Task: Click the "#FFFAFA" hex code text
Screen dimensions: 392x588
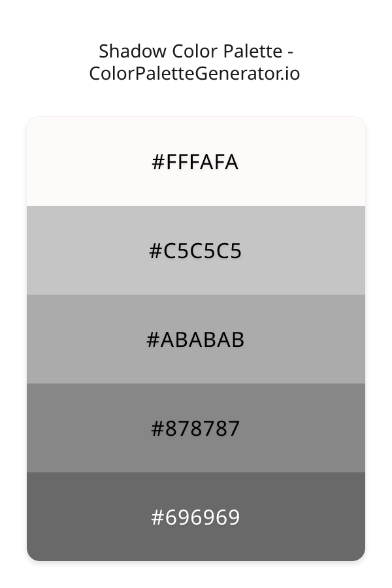Action: click(x=195, y=162)
